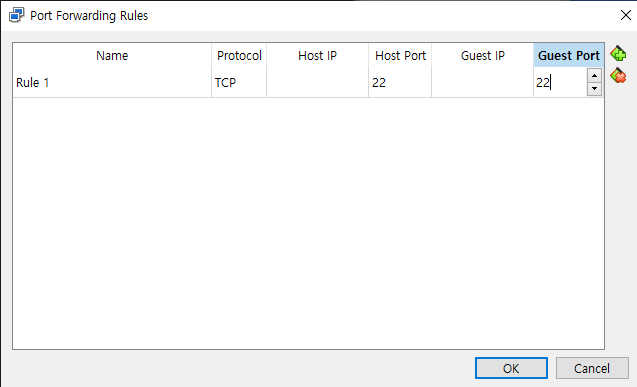The height and width of the screenshot is (387, 637).
Task: Sort by Name column header
Action: (x=112, y=55)
